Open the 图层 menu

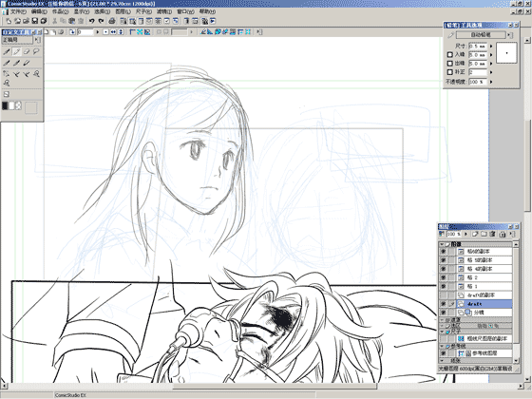tap(123, 11)
